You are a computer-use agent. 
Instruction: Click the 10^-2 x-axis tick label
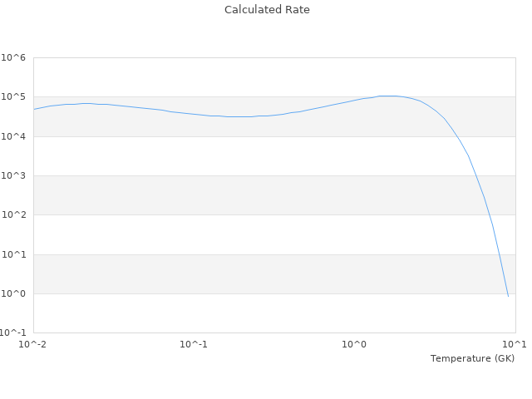click(34, 344)
